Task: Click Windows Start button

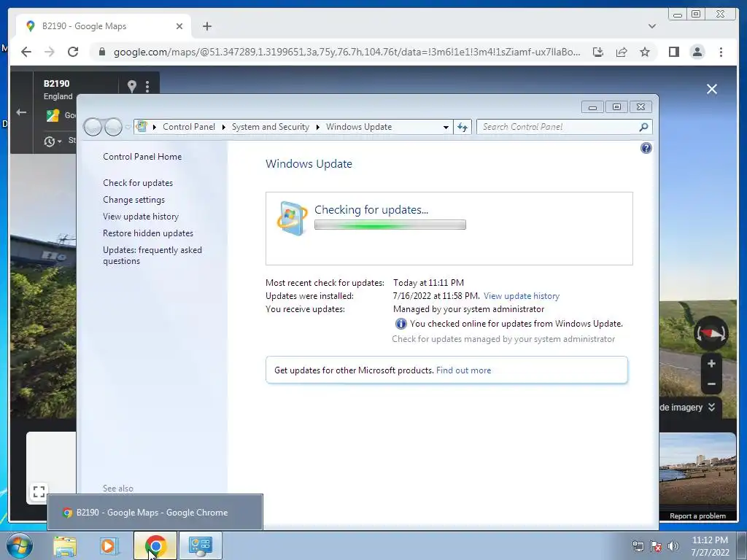Action: (20, 545)
